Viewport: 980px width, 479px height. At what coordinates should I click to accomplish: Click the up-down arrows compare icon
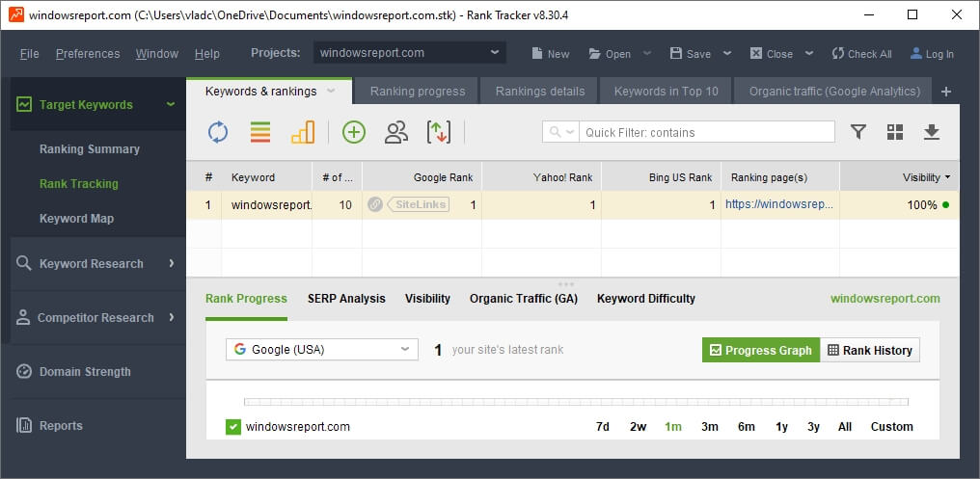(x=439, y=132)
